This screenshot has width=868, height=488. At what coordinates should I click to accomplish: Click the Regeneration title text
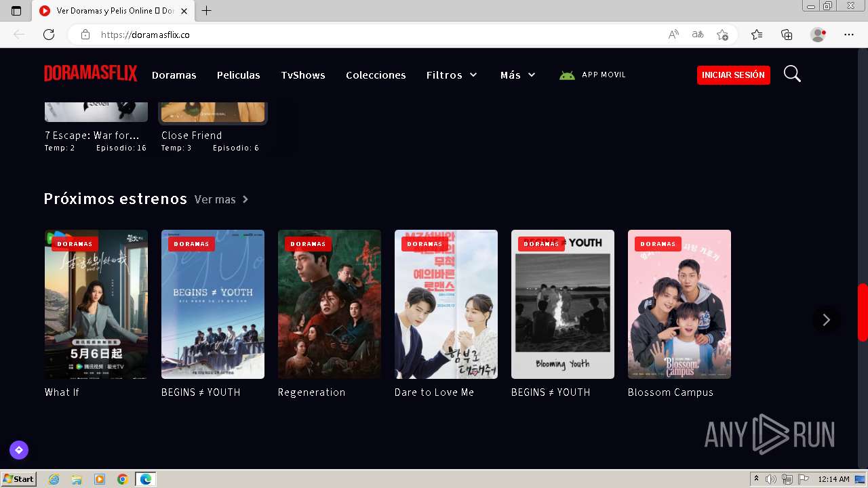pos(312,392)
